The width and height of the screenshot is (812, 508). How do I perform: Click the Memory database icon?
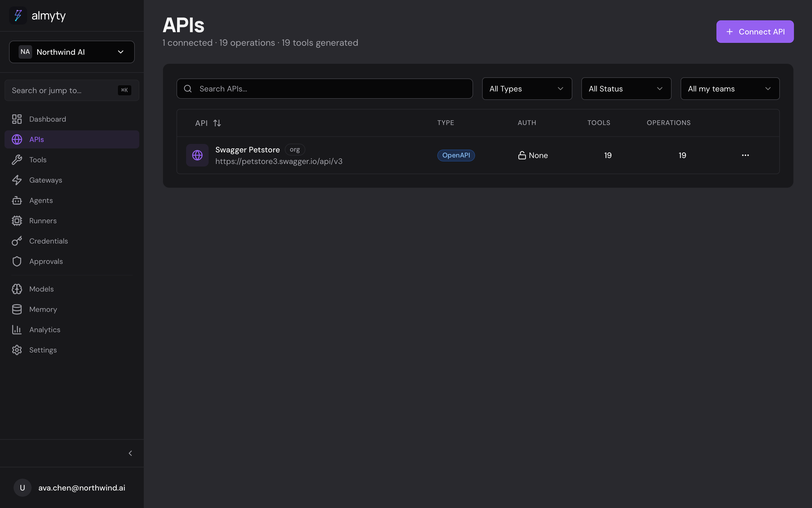pos(17,309)
